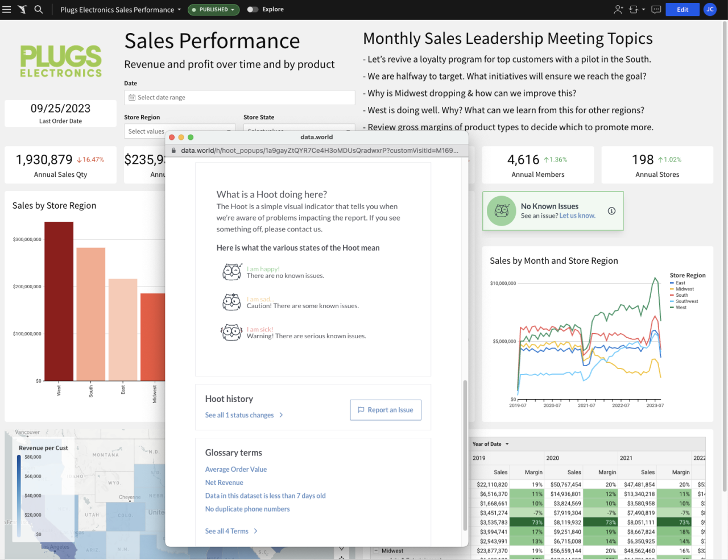Image resolution: width=728 pixels, height=560 pixels.
Task: Click Edit button
Action: coord(682,10)
